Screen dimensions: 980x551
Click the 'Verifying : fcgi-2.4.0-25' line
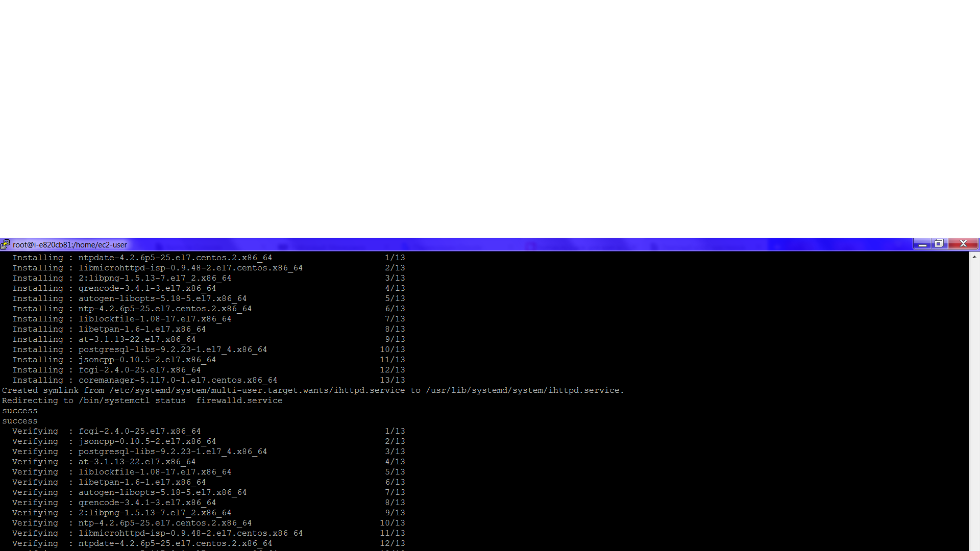106,431
